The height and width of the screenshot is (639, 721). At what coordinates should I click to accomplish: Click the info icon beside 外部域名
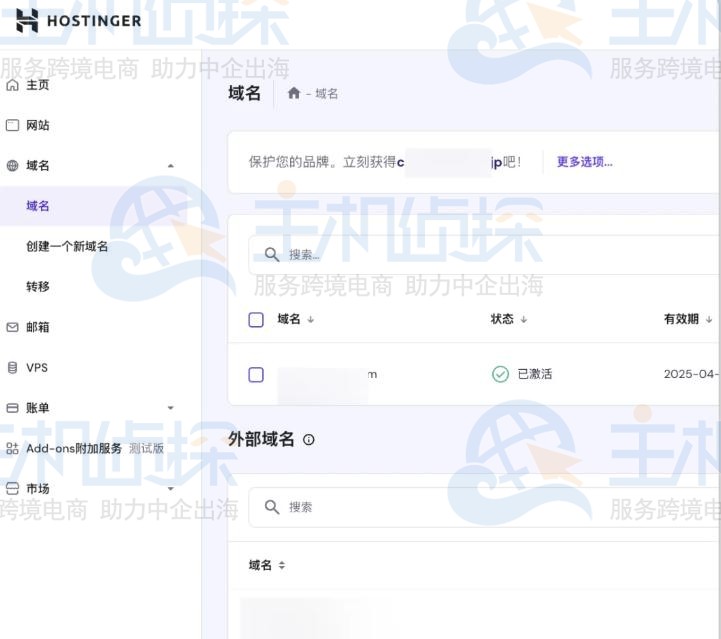pyautogui.click(x=309, y=440)
